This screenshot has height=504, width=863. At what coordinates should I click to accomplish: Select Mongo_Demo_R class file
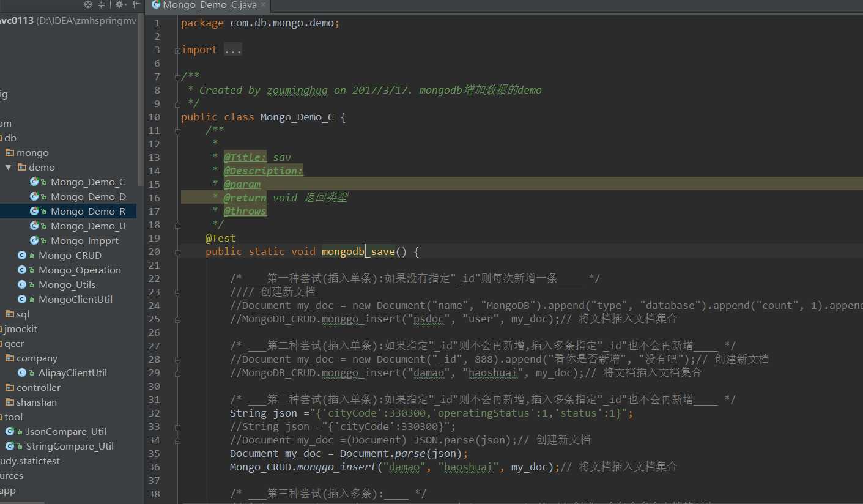coord(88,211)
